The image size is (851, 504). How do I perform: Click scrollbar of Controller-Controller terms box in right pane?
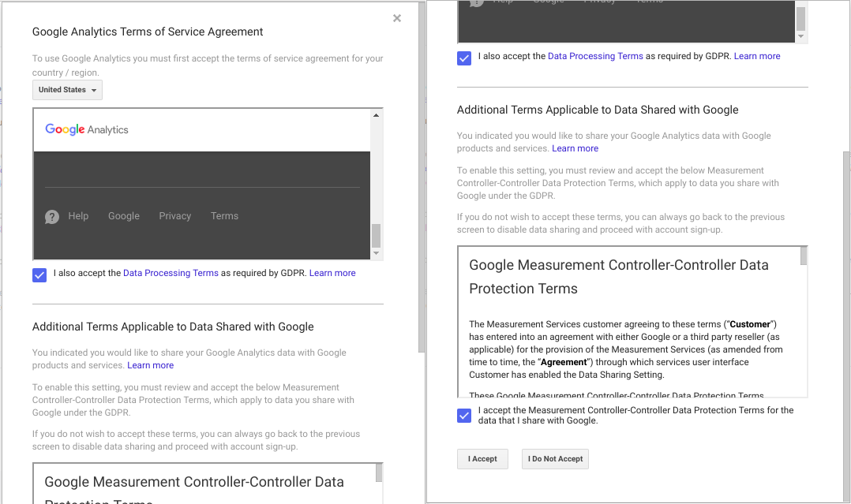click(803, 256)
